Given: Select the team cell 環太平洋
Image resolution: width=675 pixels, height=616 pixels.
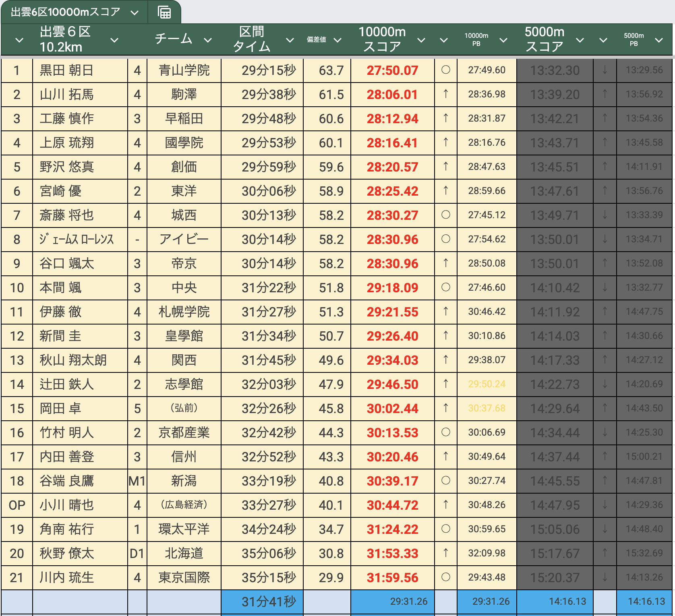Looking at the screenshot, I should click(184, 529).
